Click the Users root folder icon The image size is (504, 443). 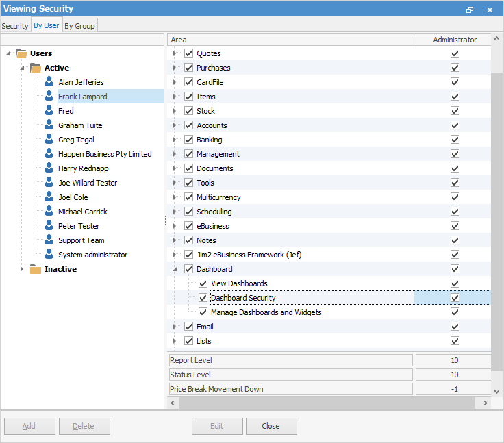(21, 53)
